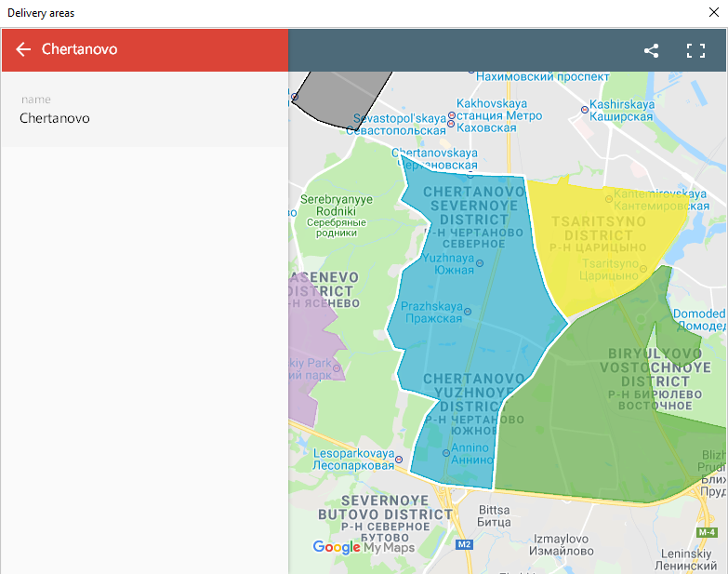728x574 pixels.
Task: Click the share icon in map header
Action: pyautogui.click(x=651, y=51)
